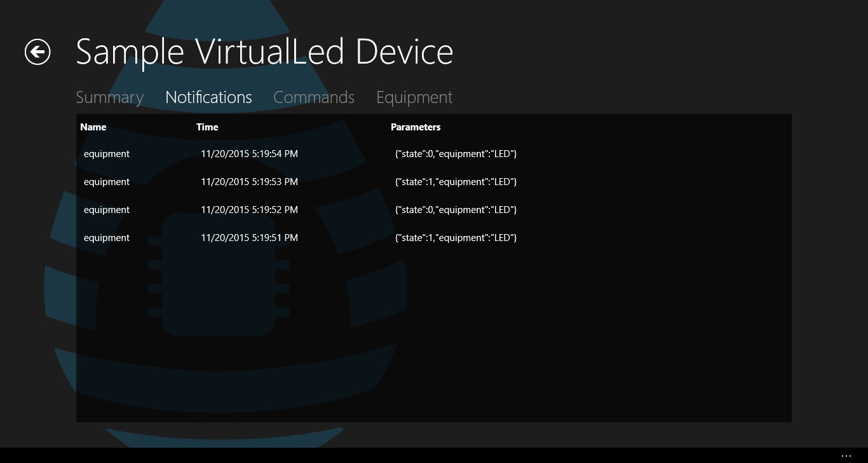Click the first row's equipment name
868x463 pixels.
(x=107, y=154)
